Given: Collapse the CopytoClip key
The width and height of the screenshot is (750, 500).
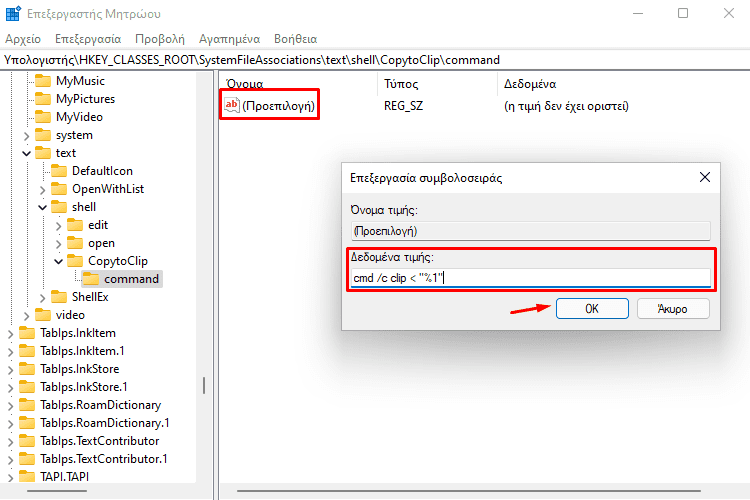Looking at the screenshot, I should coord(59,261).
